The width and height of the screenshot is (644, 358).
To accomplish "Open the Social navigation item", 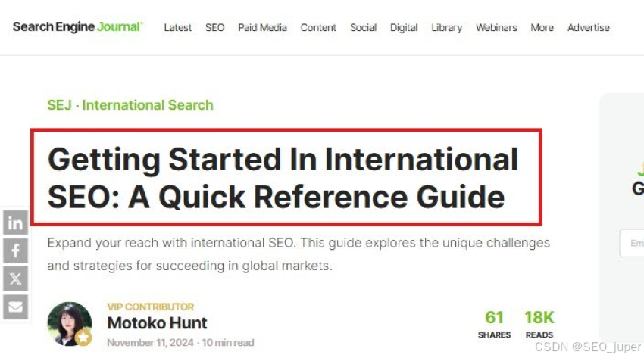I will pyautogui.click(x=363, y=28).
